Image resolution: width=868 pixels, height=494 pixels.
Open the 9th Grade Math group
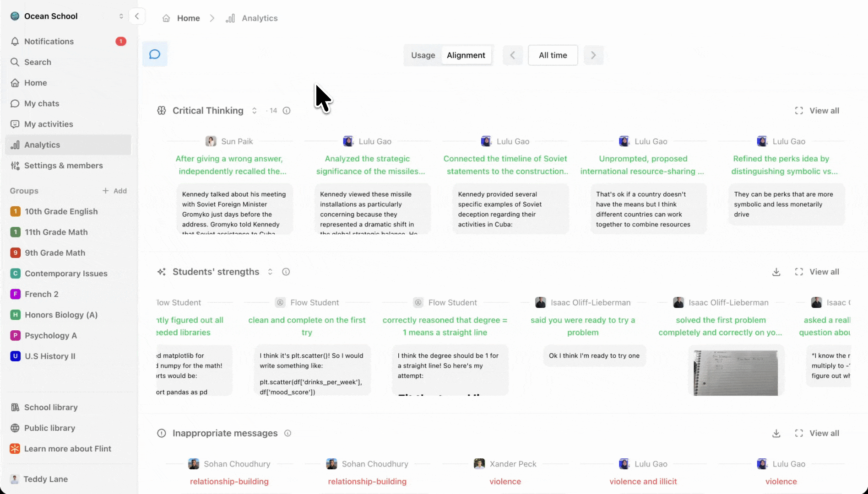(x=68, y=253)
